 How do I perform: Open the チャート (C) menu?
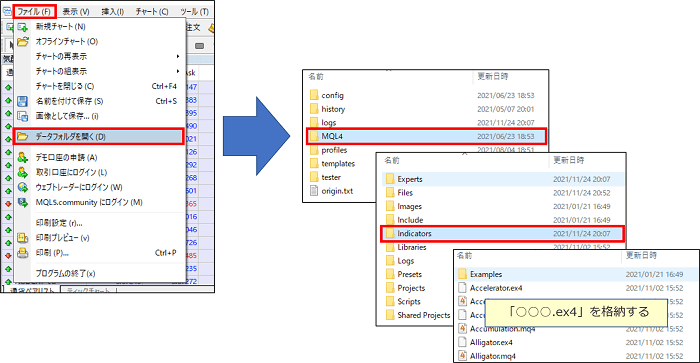tap(152, 12)
